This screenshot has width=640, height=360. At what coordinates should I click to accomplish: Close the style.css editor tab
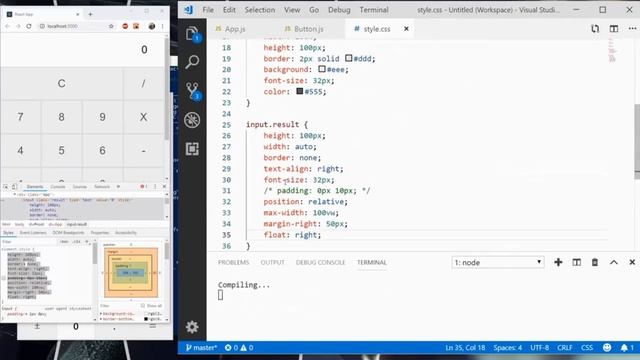[x=406, y=29]
